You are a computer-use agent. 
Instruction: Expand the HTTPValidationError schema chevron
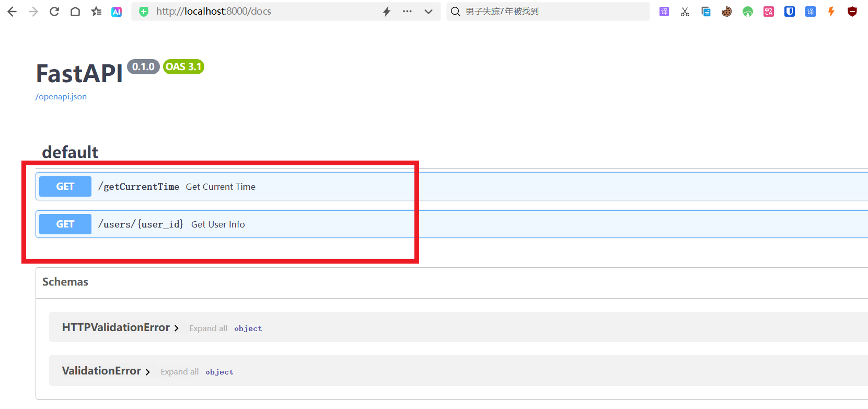pyautogui.click(x=177, y=328)
